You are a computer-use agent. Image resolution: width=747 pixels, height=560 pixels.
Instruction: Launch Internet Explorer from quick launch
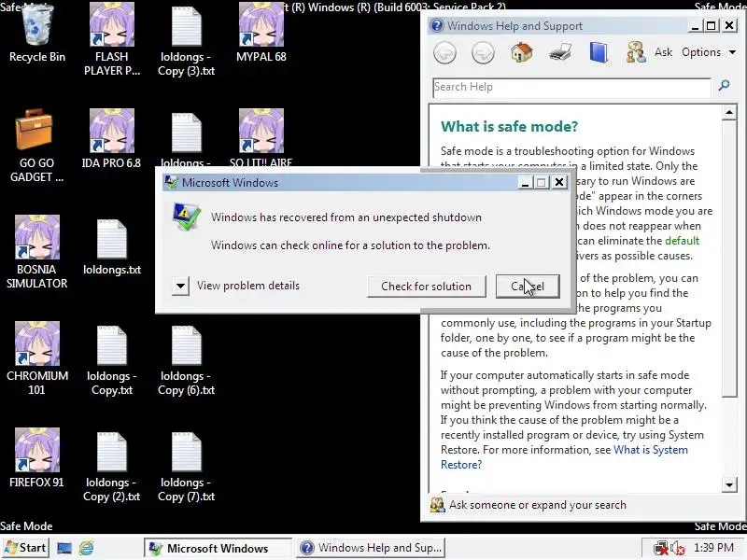pos(86,548)
